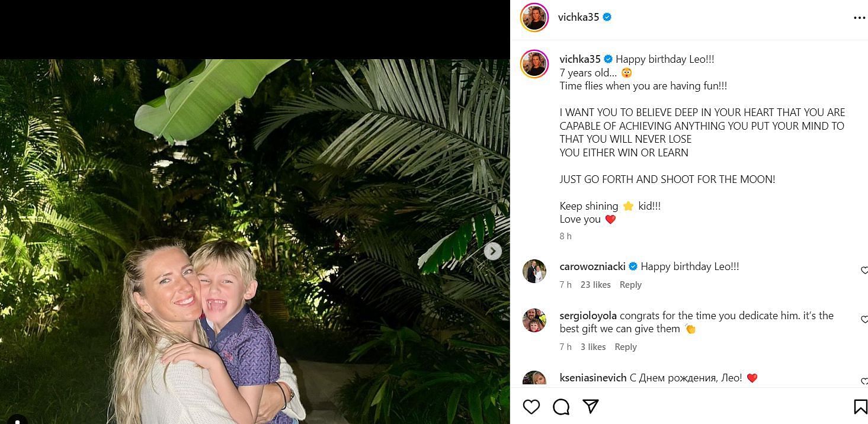
Task: Open the three-dot more options menu
Action: [x=859, y=18]
